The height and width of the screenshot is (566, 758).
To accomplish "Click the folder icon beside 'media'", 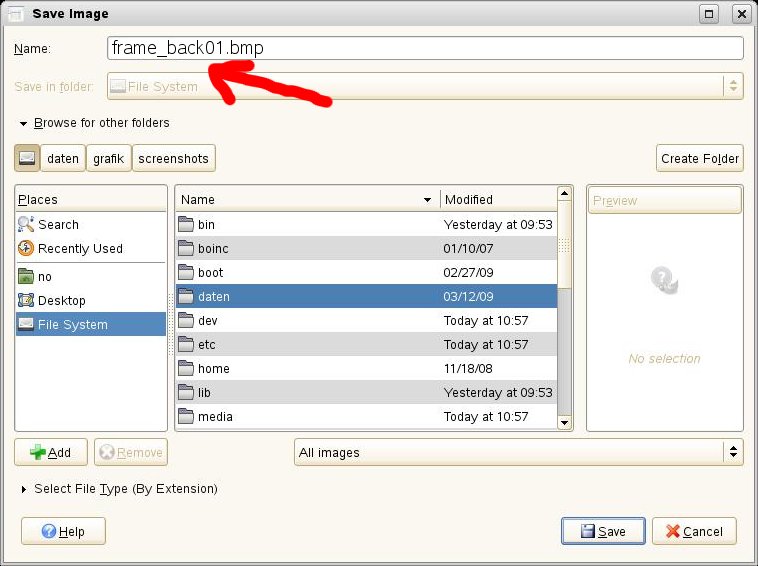I will pos(186,417).
